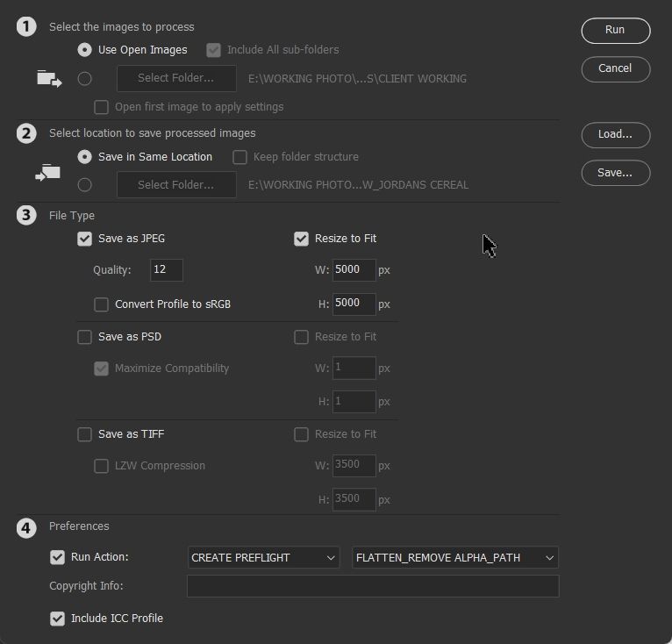Click the Load... settings button

(615, 134)
